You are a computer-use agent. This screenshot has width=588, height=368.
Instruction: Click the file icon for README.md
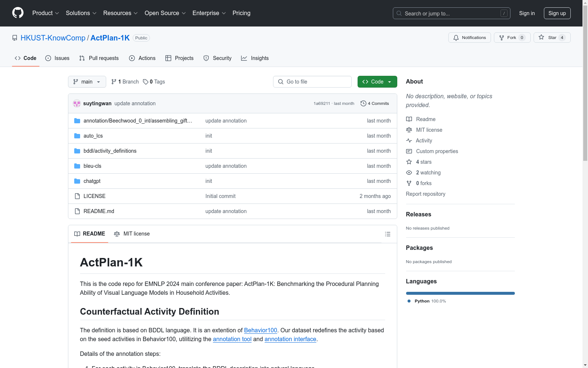(77, 211)
